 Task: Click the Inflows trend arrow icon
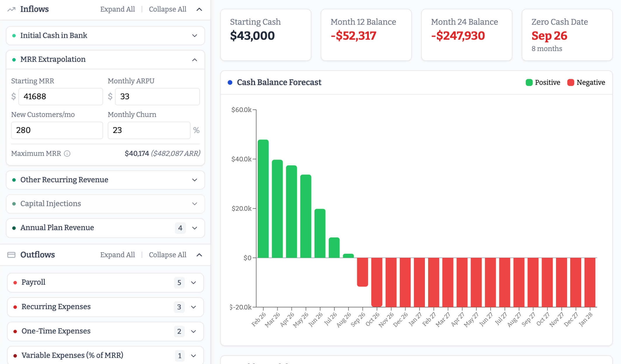tap(11, 9)
